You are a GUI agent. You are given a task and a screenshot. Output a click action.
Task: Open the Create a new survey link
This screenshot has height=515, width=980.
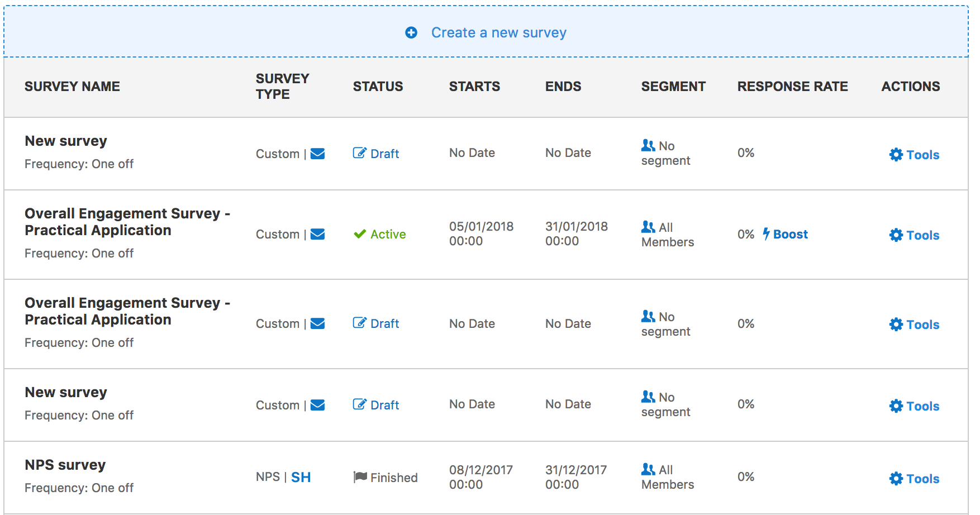click(498, 33)
